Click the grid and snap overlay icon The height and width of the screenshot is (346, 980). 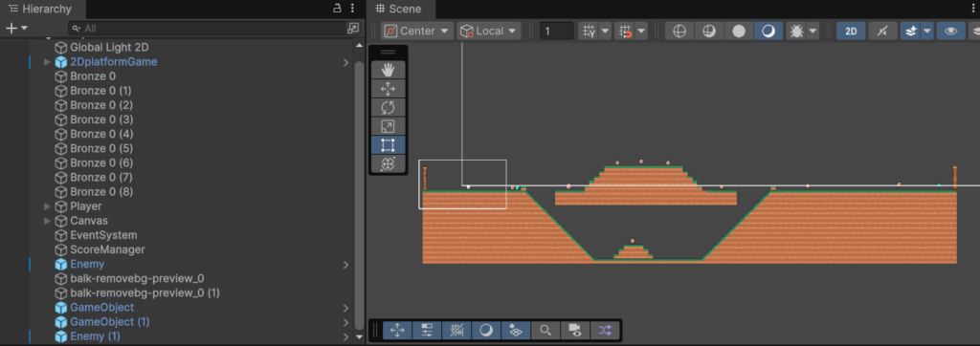(x=457, y=330)
